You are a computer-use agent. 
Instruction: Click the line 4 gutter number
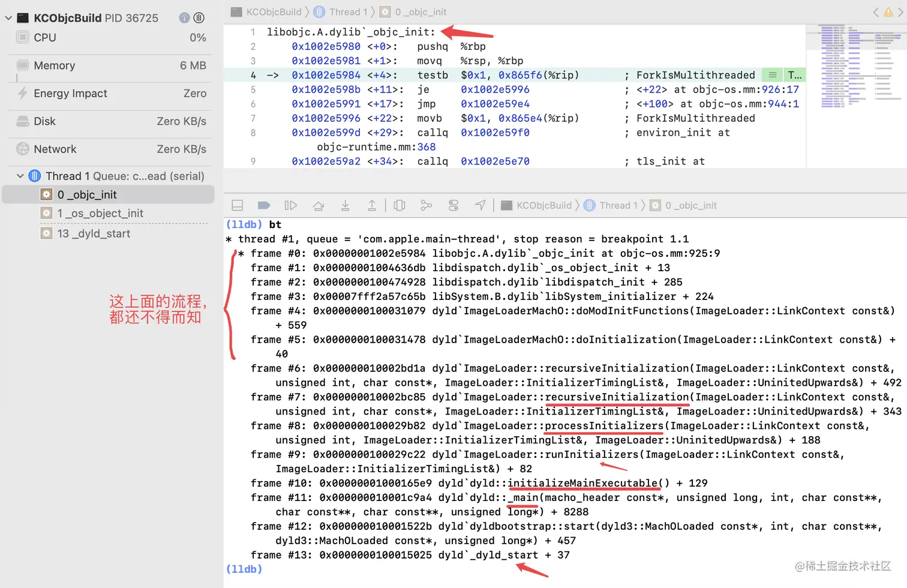click(253, 75)
